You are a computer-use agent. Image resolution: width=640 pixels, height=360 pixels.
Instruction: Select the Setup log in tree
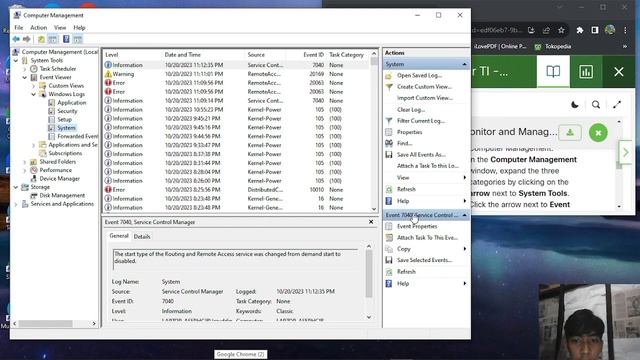coord(64,120)
